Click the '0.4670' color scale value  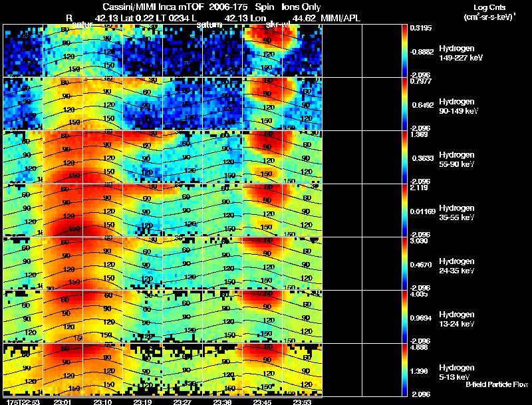(x=421, y=265)
